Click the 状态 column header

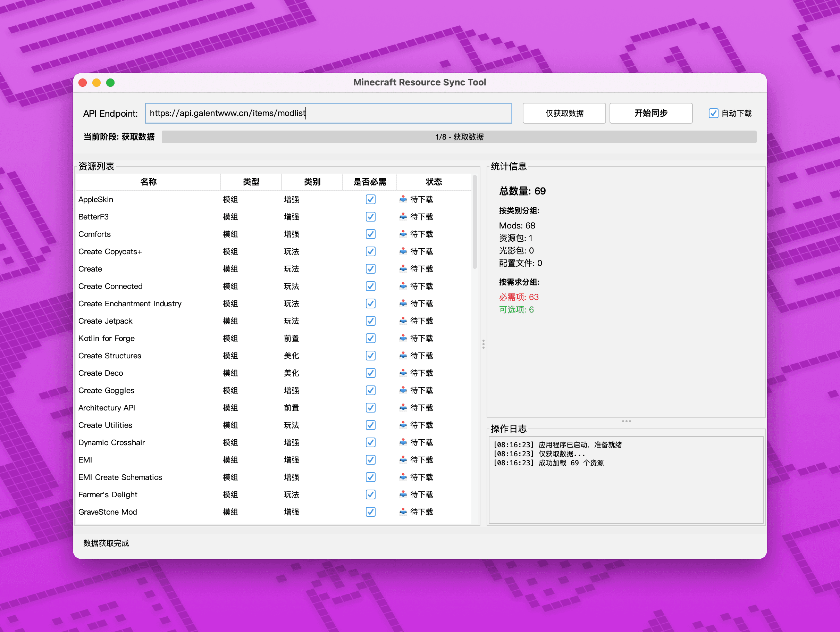pos(433,182)
